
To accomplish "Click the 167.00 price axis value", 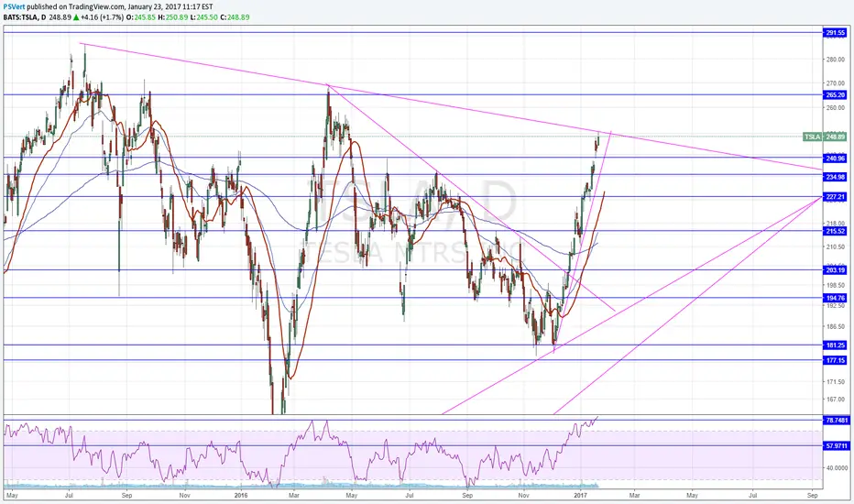I will pos(836,400).
